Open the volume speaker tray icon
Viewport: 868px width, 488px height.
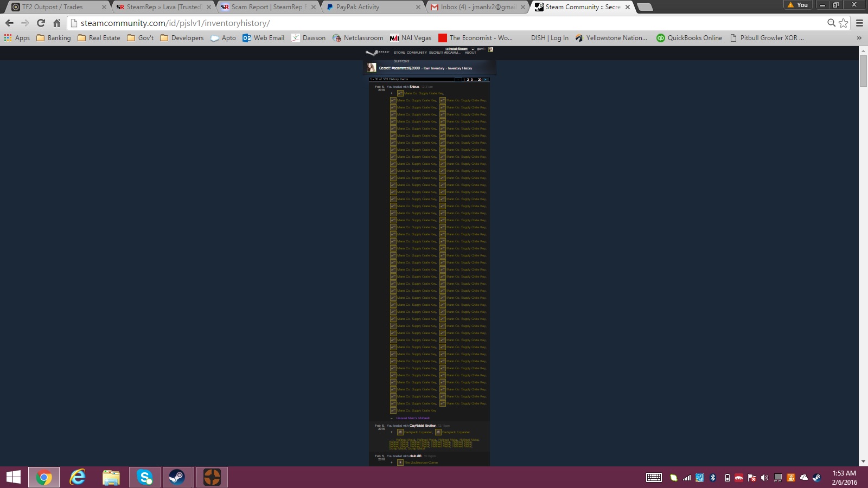(764, 478)
